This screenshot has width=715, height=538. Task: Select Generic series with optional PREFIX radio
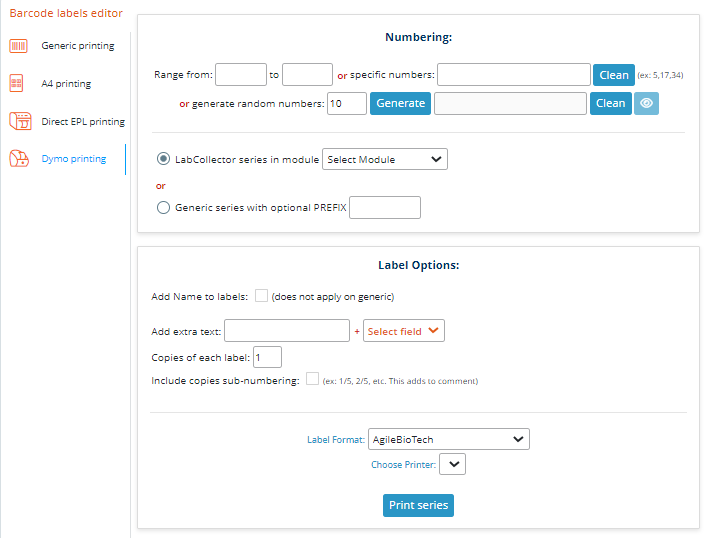163,207
